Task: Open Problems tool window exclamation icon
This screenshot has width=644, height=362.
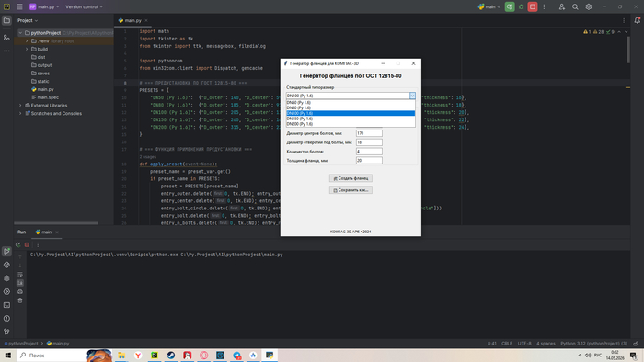Action: click(x=6, y=319)
